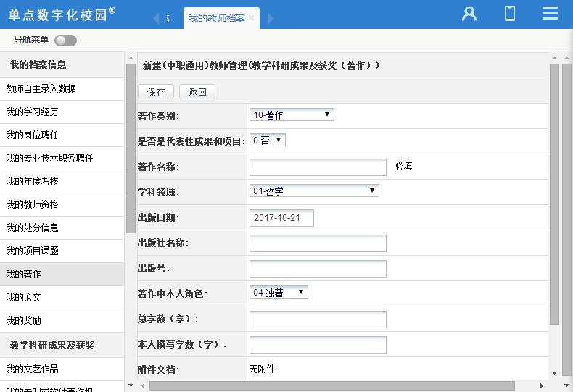The width and height of the screenshot is (573, 392).
Task: Click form vertical scrollbar down arrow
Action: [554, 373]
